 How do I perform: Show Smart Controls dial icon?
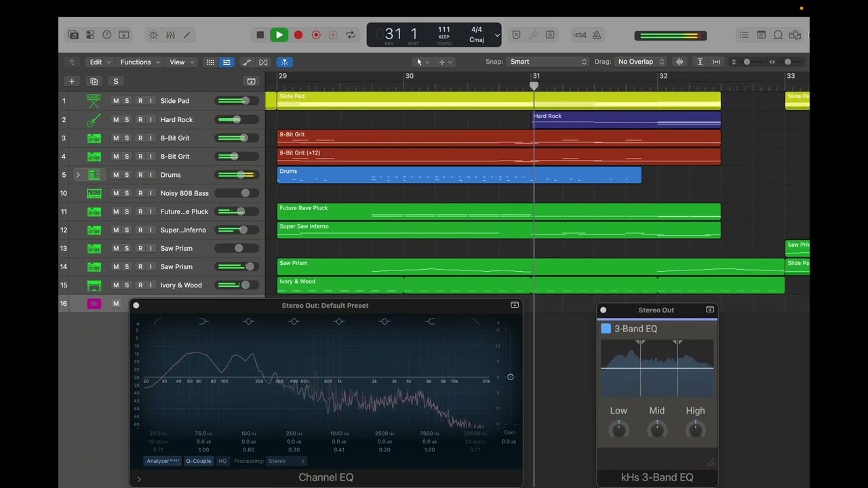[153, 35]
